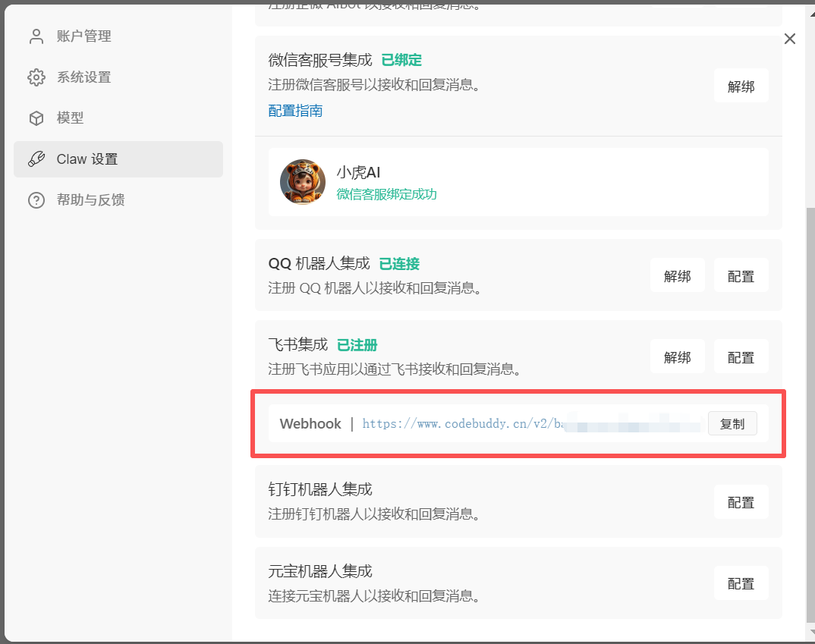
Task: Open 配置 for 飞书集成
Action: point(741,357)
